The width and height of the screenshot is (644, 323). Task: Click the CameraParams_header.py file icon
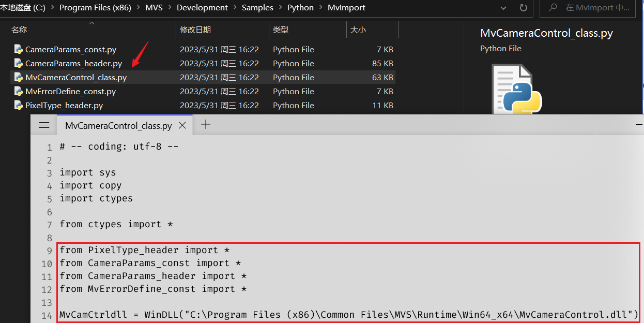pyautogui.click(x=19, y=64)
